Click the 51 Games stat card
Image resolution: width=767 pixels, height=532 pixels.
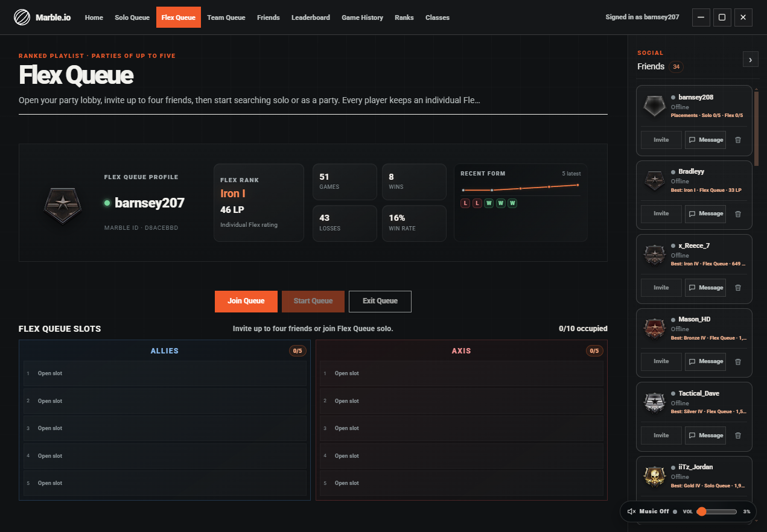[x=345, y=182]
